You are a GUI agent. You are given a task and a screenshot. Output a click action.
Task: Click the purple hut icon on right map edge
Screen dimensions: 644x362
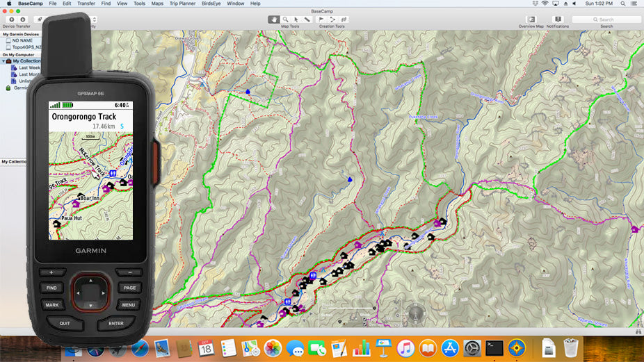tap(635, 229)
